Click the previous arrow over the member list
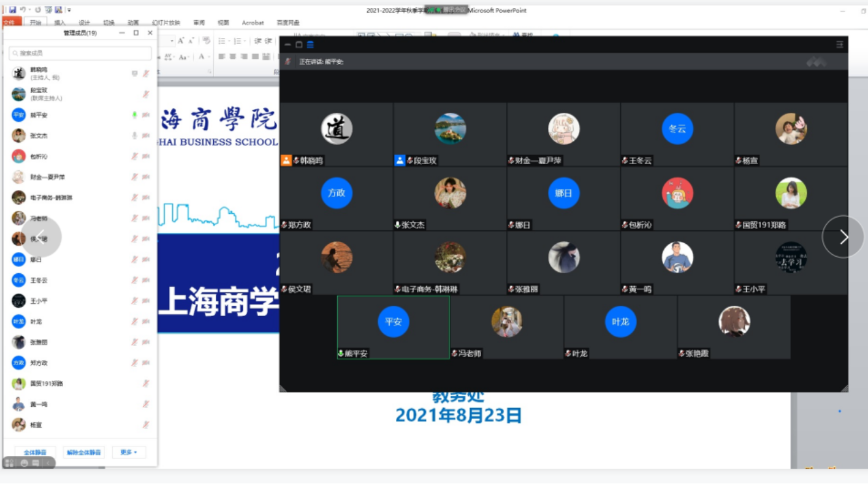This screenshot has width=868, height=484. (x=41, y=237)
